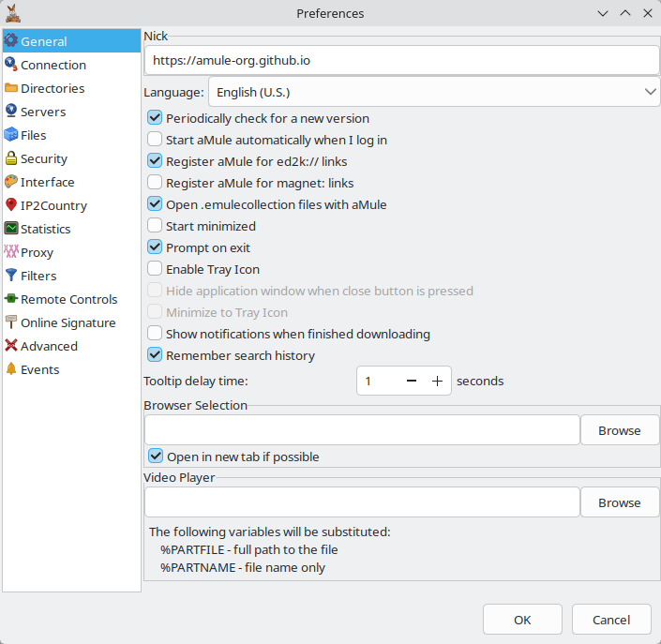Click the Servers globe icon
This screenshot has width=661, height=644.
tap(11, 111)
